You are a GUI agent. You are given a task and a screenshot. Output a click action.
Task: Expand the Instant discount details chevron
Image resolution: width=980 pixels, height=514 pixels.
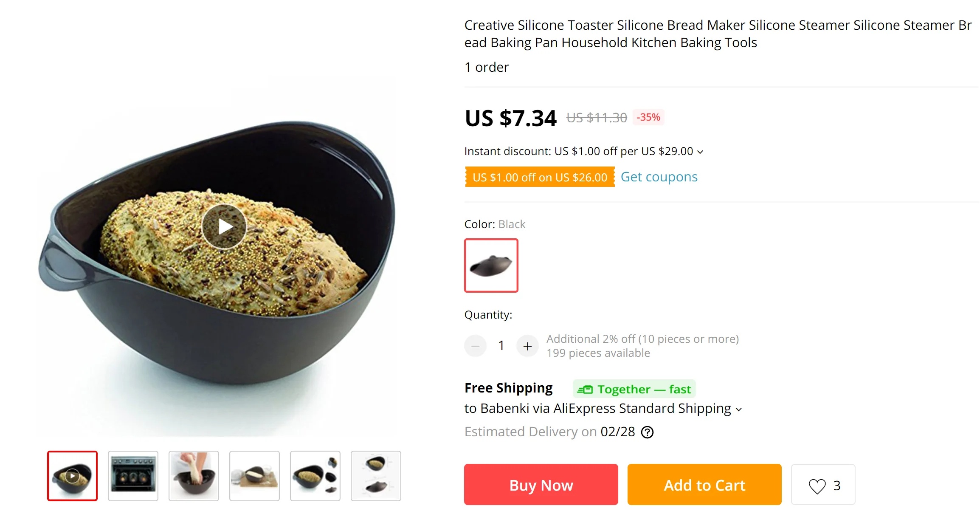[x=700, y=152]
